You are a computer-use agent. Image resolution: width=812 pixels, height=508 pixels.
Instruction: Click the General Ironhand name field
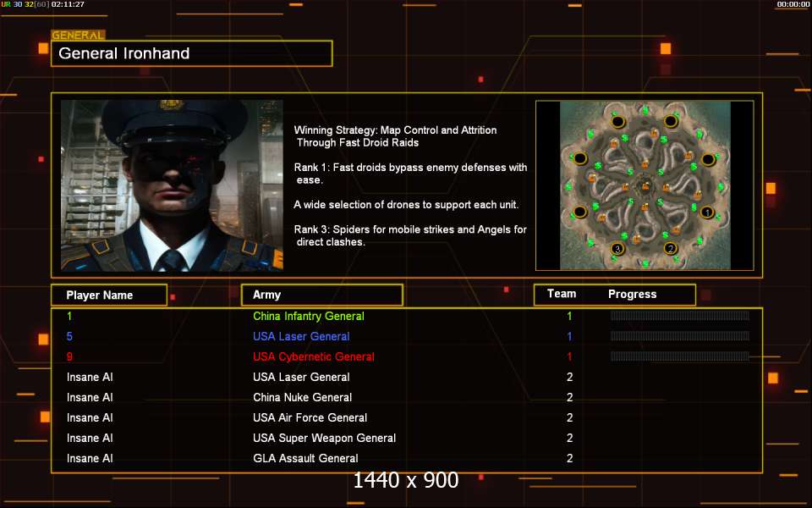(192, 53)
